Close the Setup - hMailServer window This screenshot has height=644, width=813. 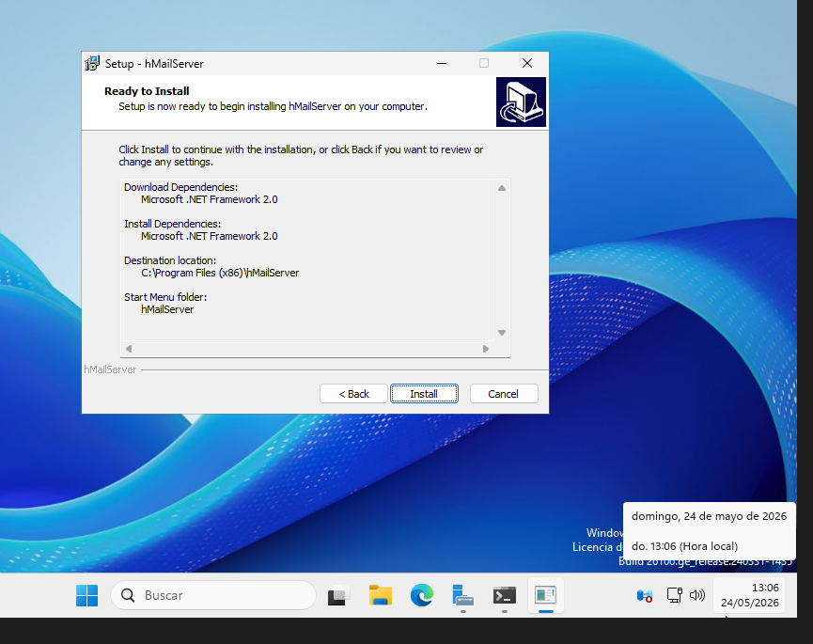pyautogui.click(x=527, y=63)
